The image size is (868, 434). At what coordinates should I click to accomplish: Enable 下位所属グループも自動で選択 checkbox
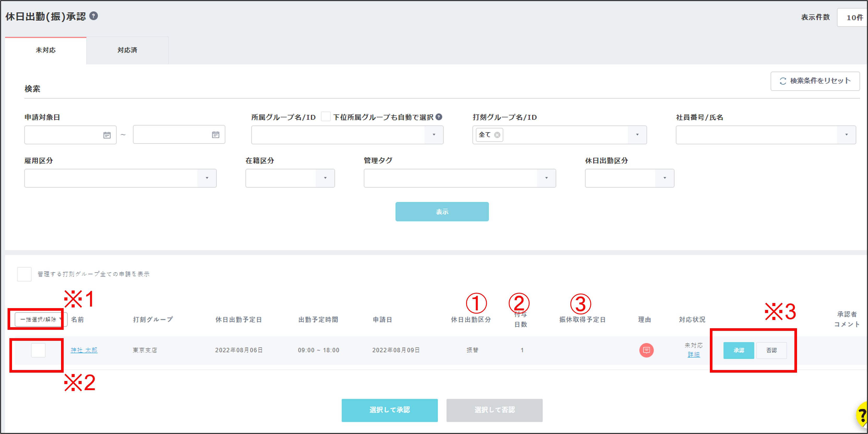pos(325,117)
